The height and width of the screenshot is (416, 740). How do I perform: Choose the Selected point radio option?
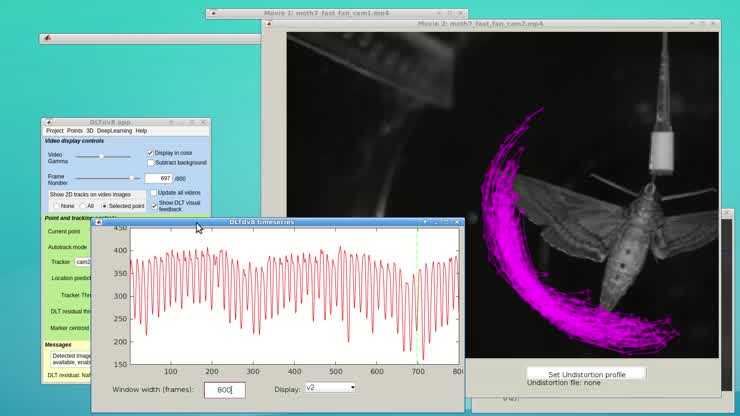pos(105,206)
